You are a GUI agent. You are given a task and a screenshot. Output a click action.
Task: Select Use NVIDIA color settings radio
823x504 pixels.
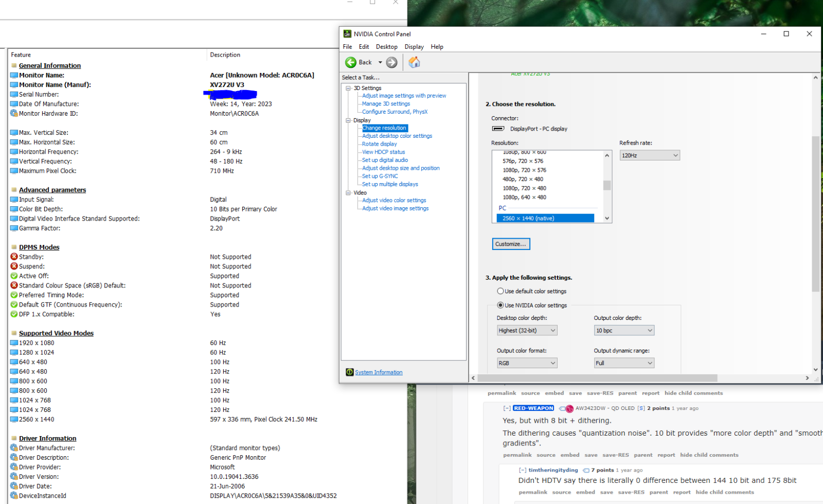(x=500, y=305)
